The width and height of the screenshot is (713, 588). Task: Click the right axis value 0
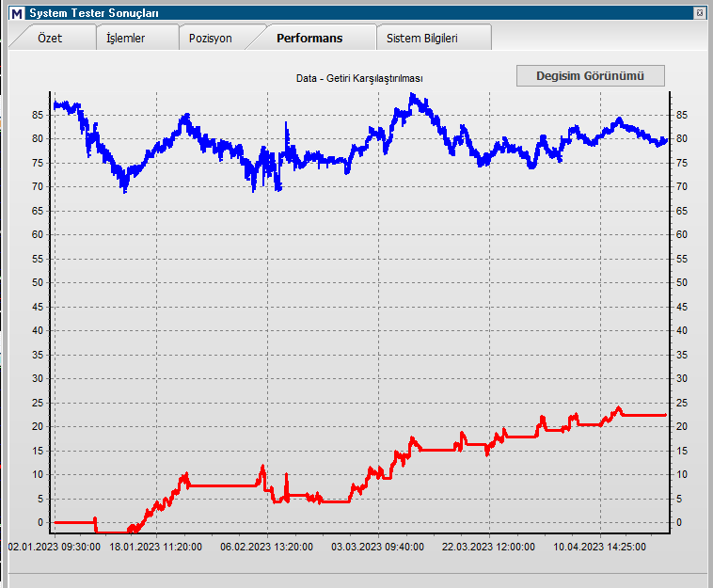coord(679,522)
